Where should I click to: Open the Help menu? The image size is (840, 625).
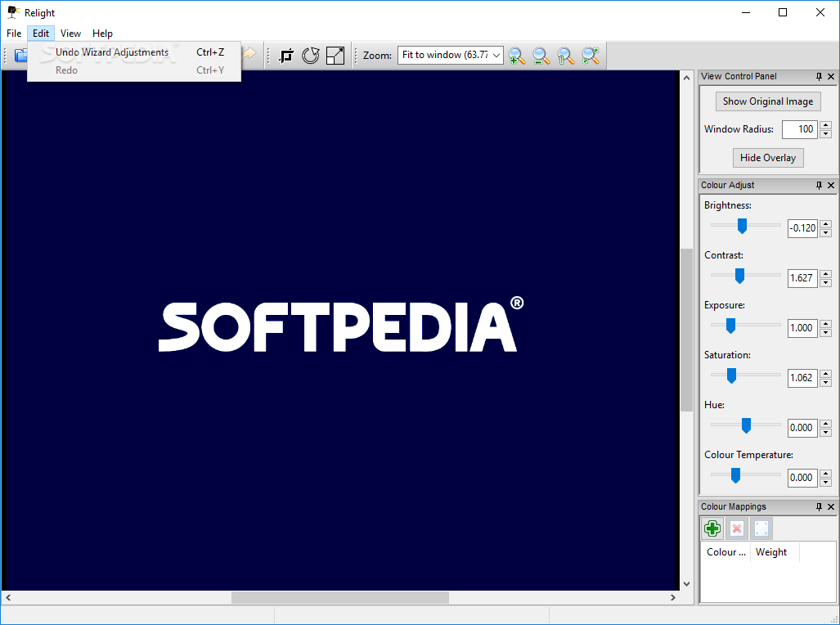click(x=102, y=34)
